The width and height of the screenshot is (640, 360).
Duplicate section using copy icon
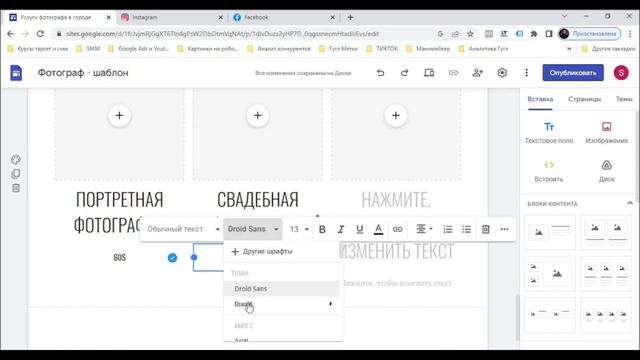[x=16, y=174]
